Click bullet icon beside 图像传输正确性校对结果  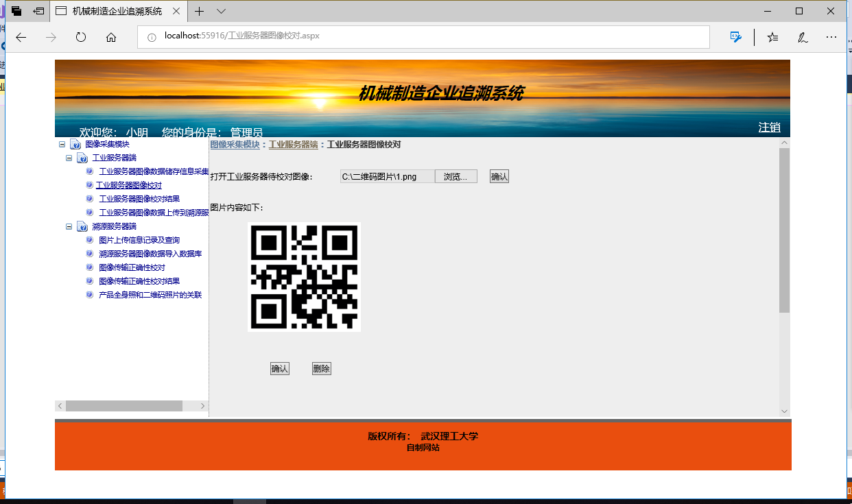coord(90,281)
